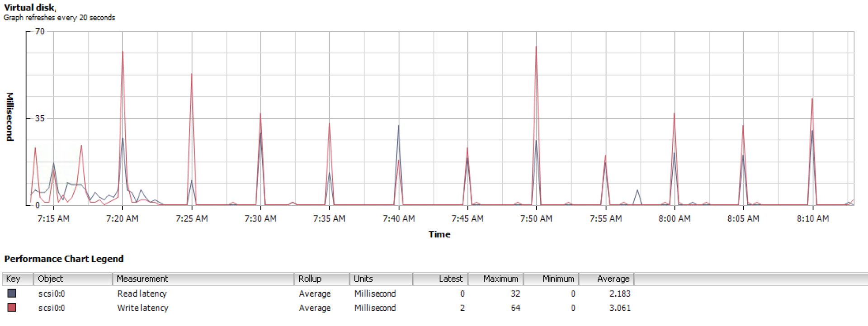868x326 pixels.
Task: Click the "35" y-axis label
Action: (x=40, y=118)
